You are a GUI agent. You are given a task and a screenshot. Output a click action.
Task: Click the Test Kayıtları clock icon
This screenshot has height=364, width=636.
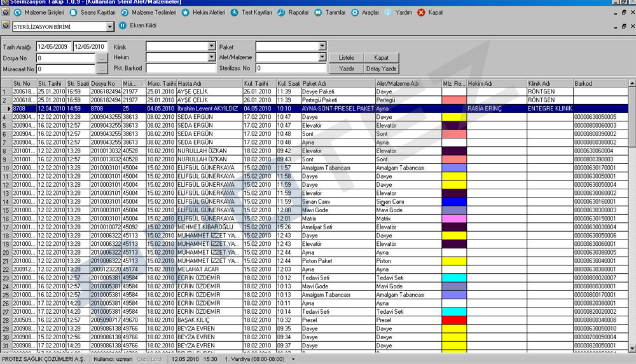pyautogui.click(x=235, y=13)
